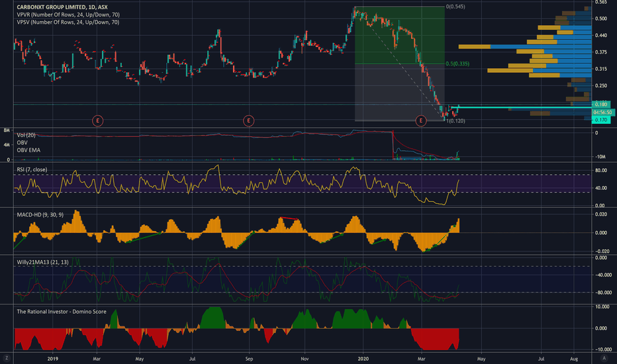
Task: Toggle auto scale A icon on price axis
Action: pyautogui.click(x=604, y=358)
